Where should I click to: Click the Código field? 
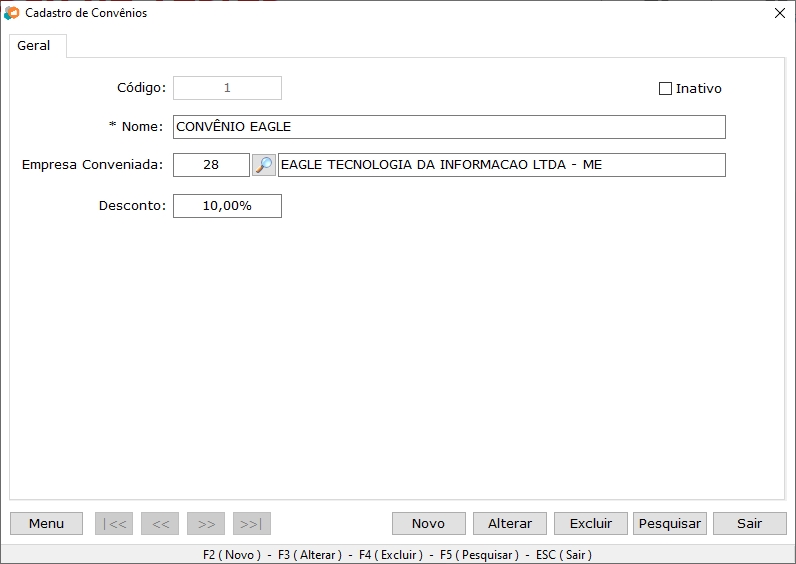click(x=227, y=88)
